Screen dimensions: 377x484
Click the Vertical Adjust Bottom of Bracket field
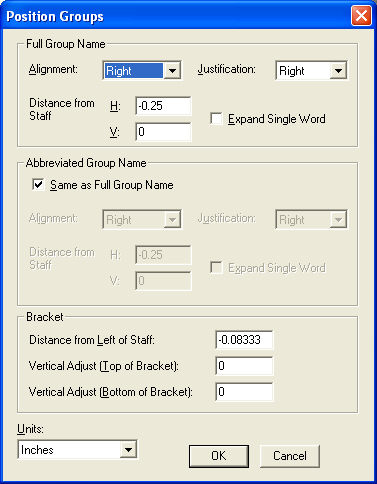(x=244, y=391)
